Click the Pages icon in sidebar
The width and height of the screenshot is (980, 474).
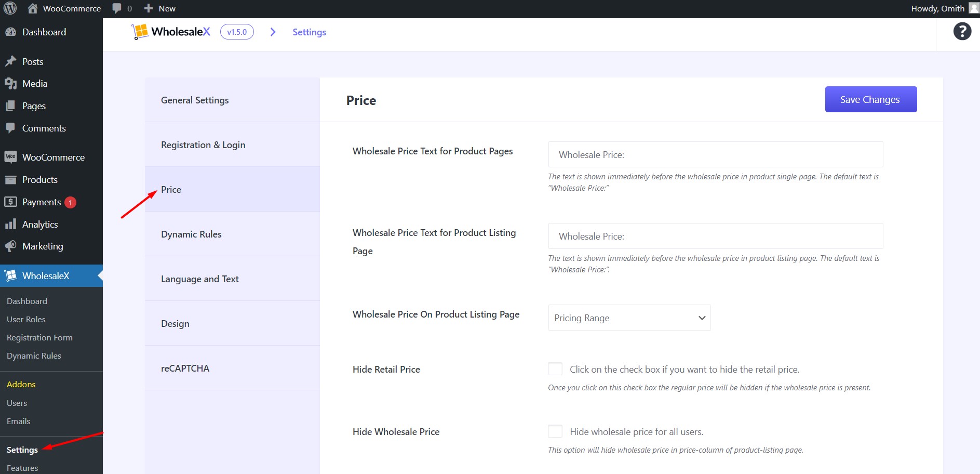11,106
